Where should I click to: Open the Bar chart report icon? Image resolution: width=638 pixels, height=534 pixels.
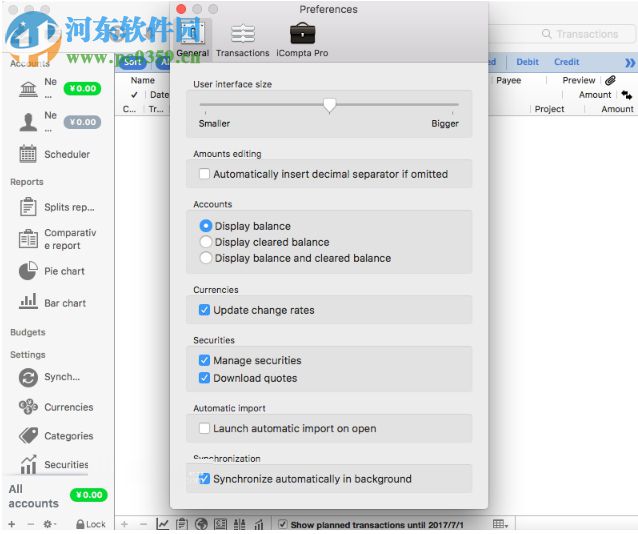coord(28,302)
